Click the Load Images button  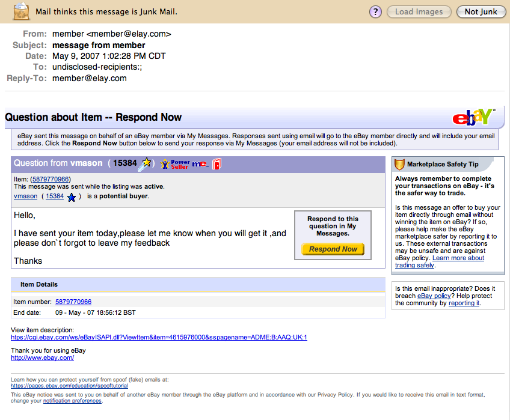tap(419, 11)
